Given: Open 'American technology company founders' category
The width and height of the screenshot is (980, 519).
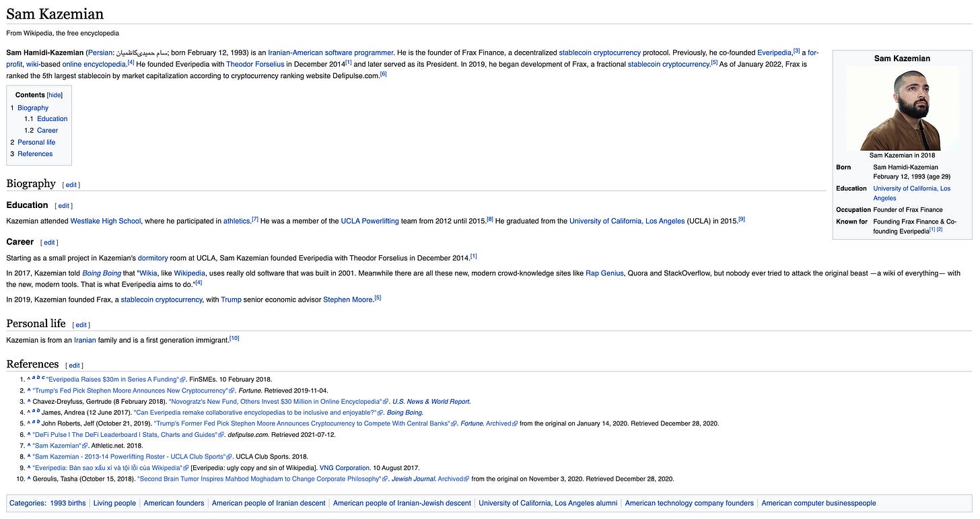Looking at the screenshot, I should (x=689, y=504).
